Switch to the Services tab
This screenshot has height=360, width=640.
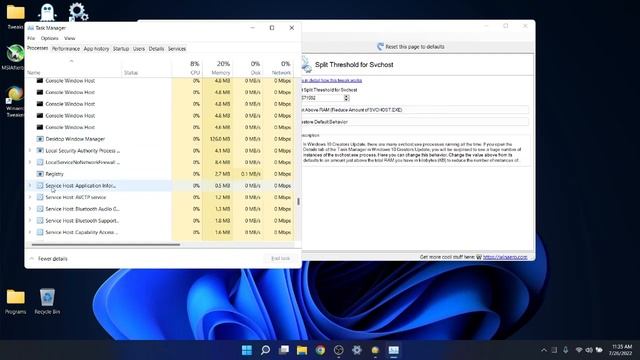click(177, 49)
